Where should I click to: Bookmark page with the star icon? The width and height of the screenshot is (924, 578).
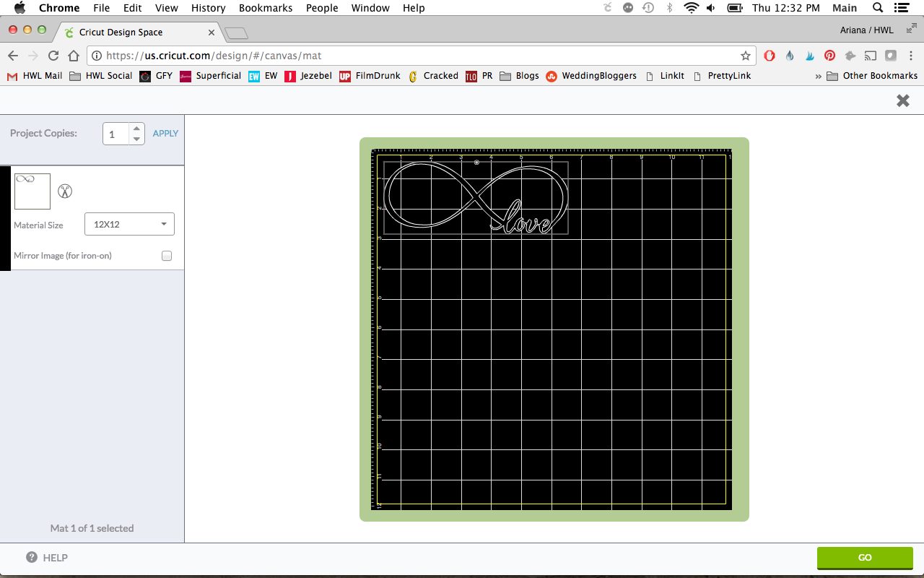(x=745, y=56)
